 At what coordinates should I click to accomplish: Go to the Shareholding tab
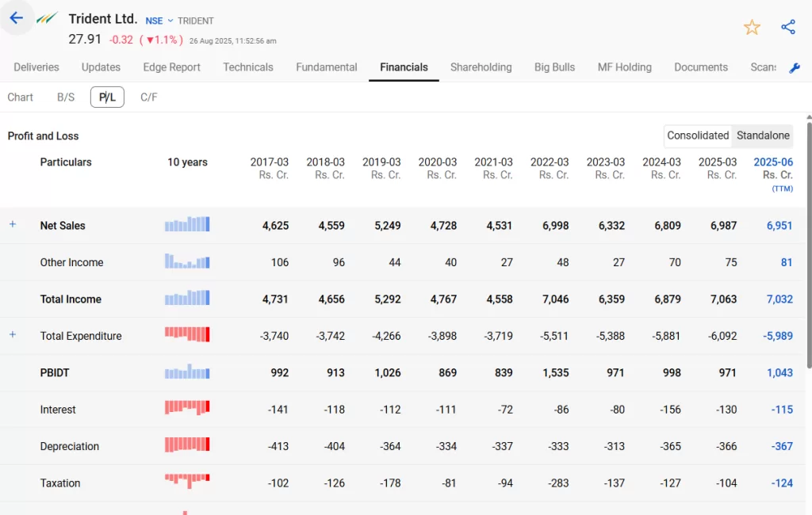[481, 67]
